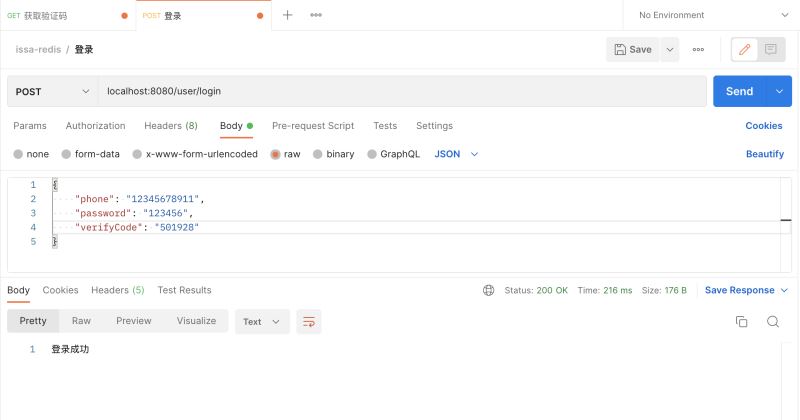Image resolution: width=800 pixels, height=420 pixels.
Task: Click the pencil edit mode icon
Action: tap(744, 49)
